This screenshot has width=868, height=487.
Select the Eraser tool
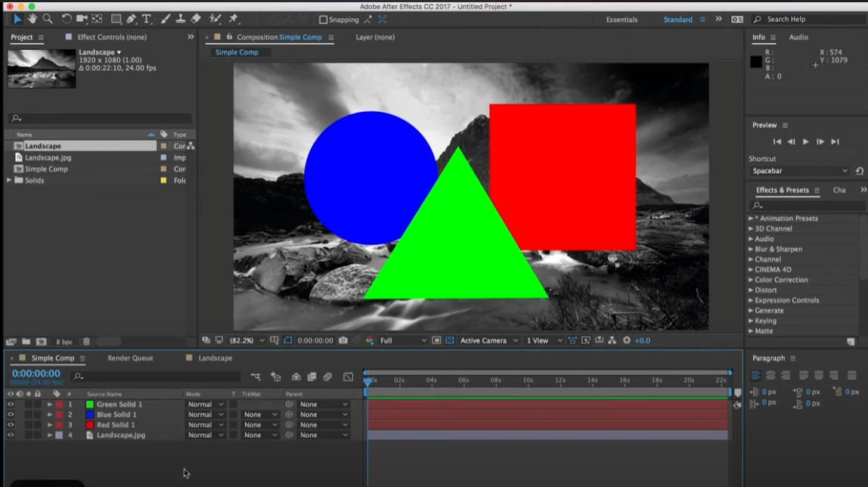point(196,19)
